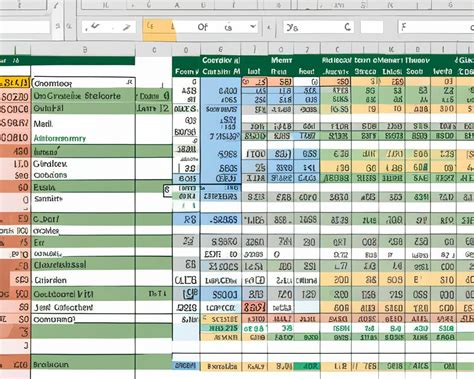The width and height of the screenshot is (474, 379).
Task: Click the checkmark icon in the formula bar
Action: point(94,26)
